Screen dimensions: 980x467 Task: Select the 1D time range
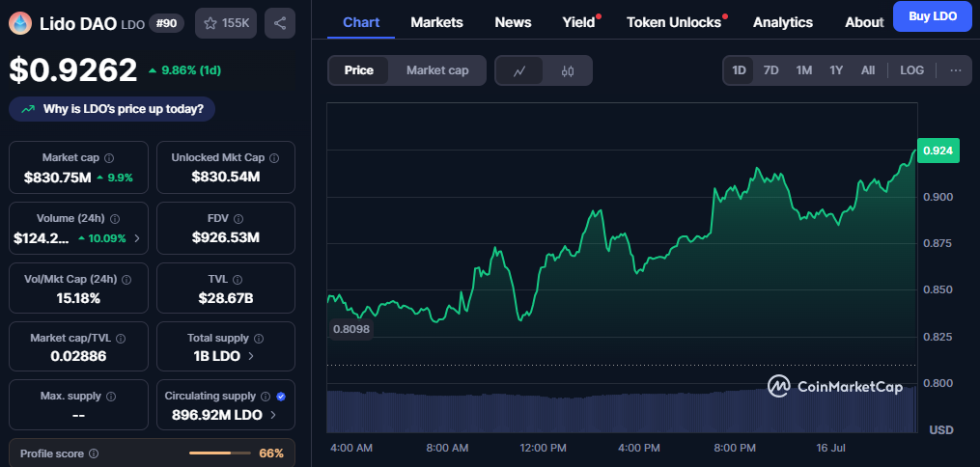[x=739, y=69]
